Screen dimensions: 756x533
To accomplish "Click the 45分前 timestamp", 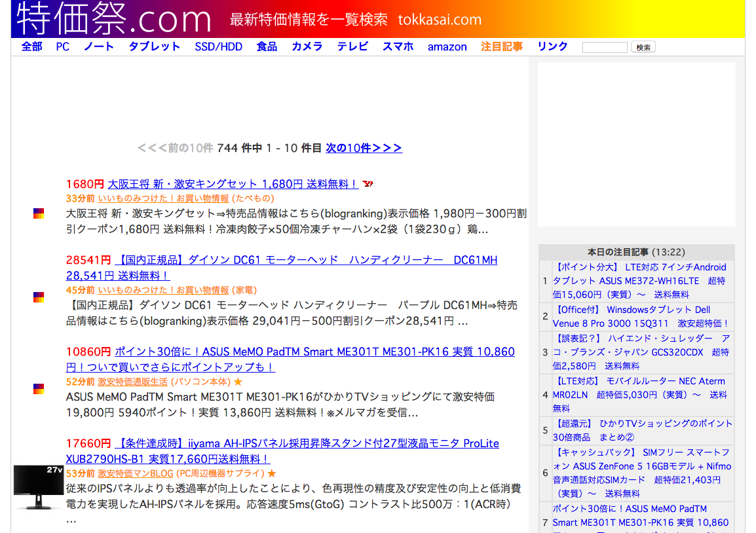I will point(80,290).
